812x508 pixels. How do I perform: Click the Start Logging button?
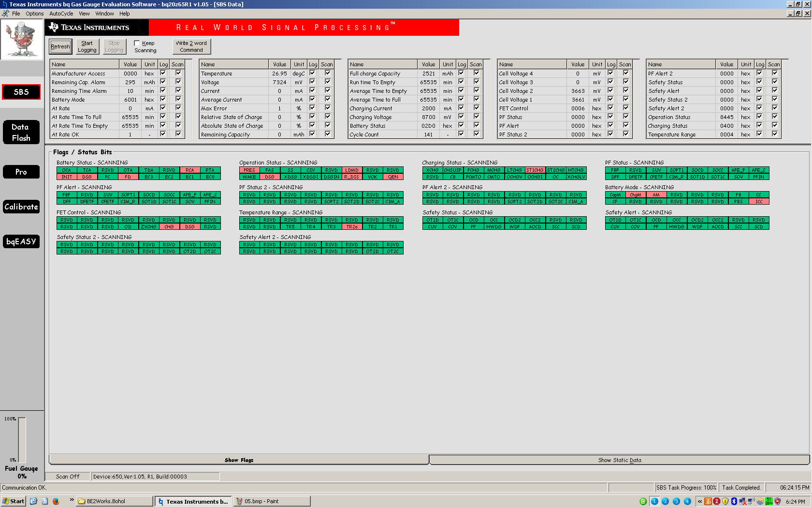coord(87,46)
